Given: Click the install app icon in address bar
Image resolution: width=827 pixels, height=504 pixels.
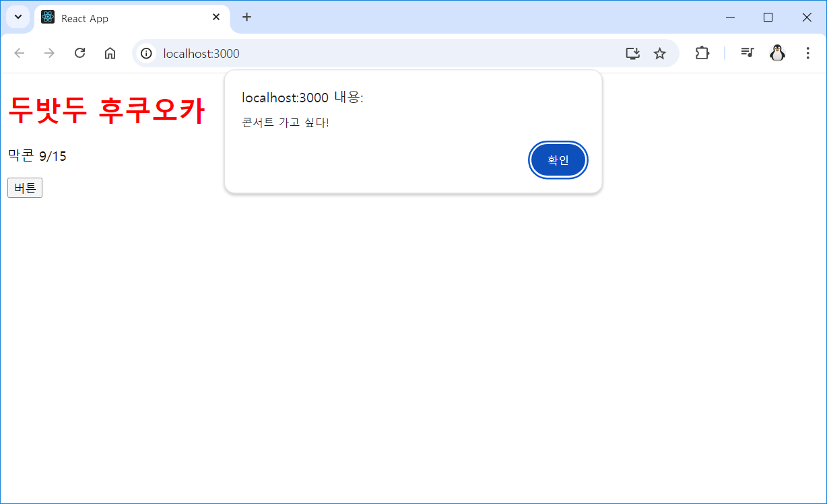Looking at the screenshot, I should (x=632, y=53).
